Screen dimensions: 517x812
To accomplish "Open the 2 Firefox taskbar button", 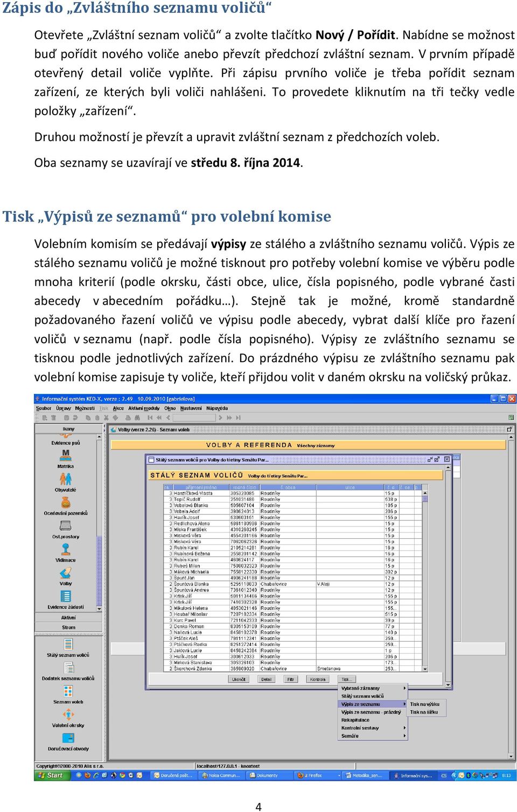I will click(x=318, y=776).
